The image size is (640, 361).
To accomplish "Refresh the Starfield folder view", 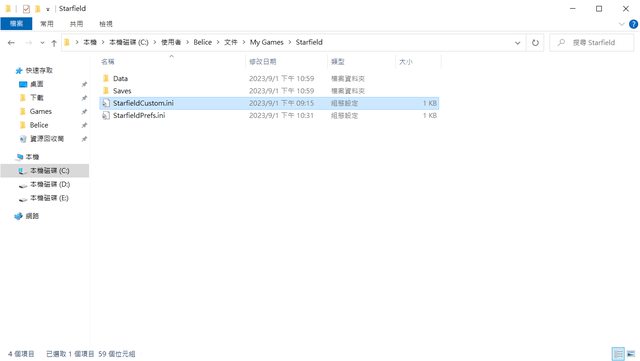I will pos(535,42).
